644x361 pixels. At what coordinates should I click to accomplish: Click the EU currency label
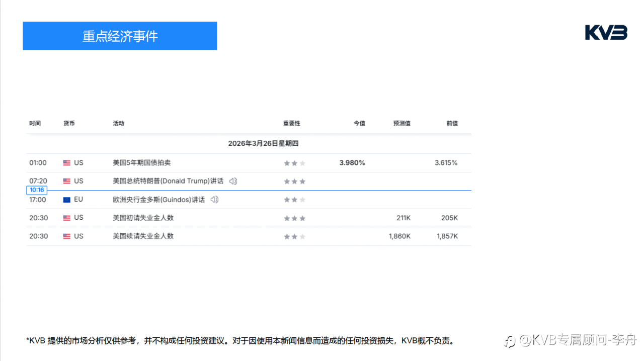(78, 200)
